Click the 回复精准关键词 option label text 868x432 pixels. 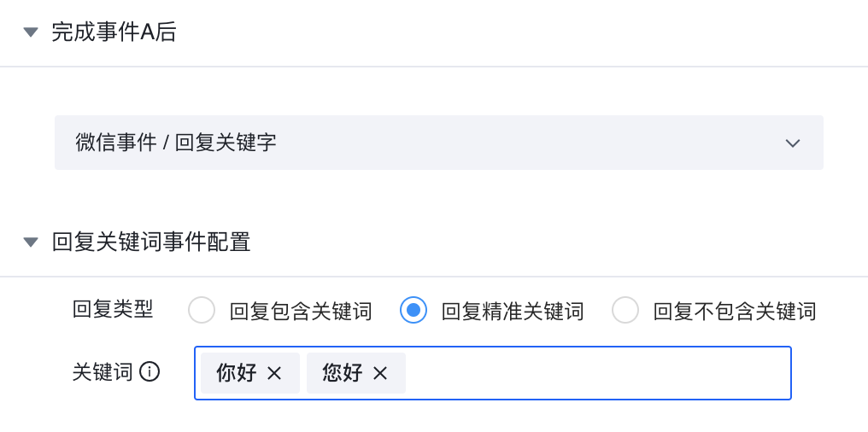pyautogui.click(x=513, y=312)
